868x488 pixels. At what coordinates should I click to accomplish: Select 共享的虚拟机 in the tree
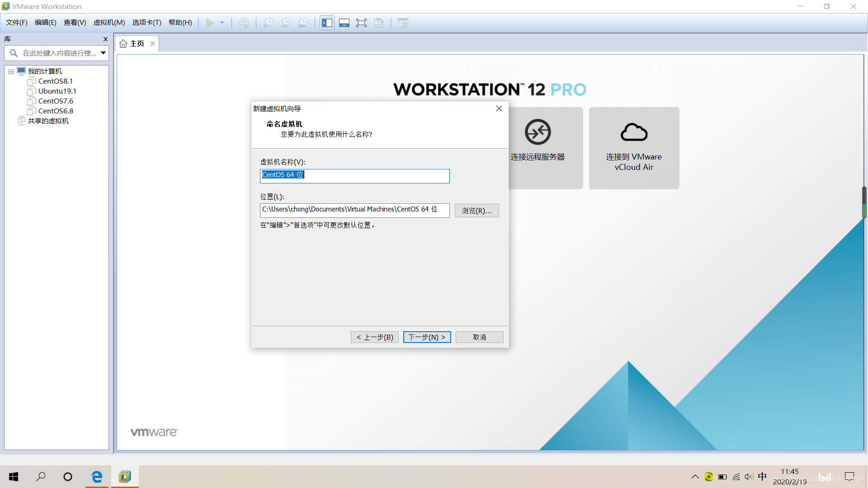(x=48, y=121)
